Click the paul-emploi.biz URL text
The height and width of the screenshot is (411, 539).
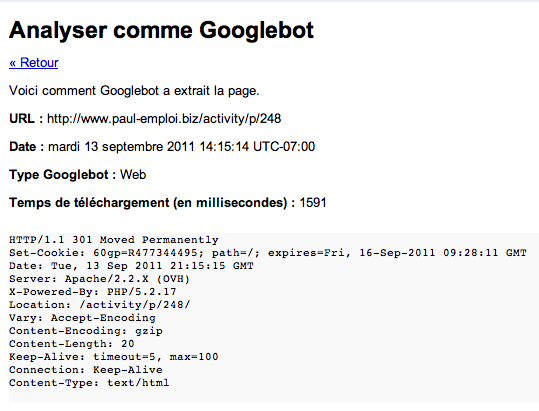coord(164,119)
